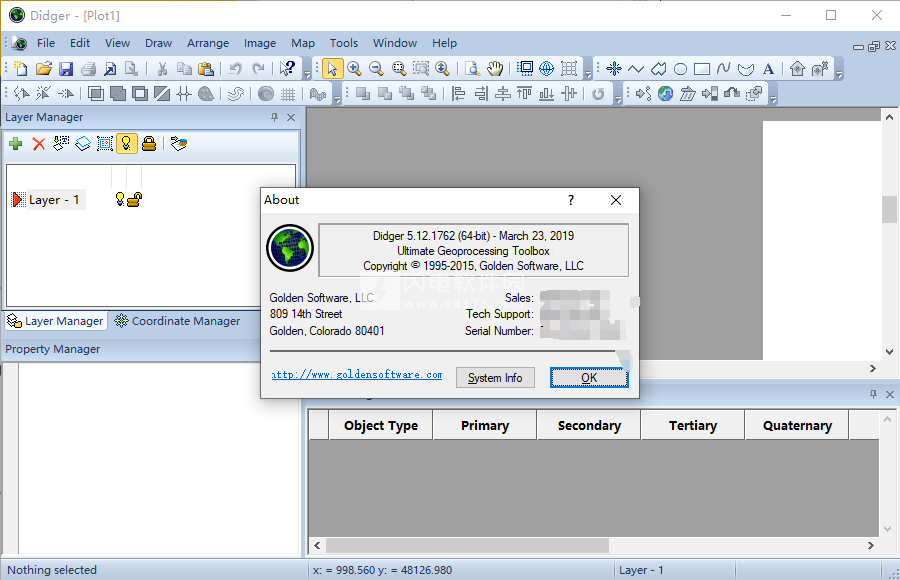Click the System Info button
900x580 pixels.
pyautogui.click(x=495, y=378)
